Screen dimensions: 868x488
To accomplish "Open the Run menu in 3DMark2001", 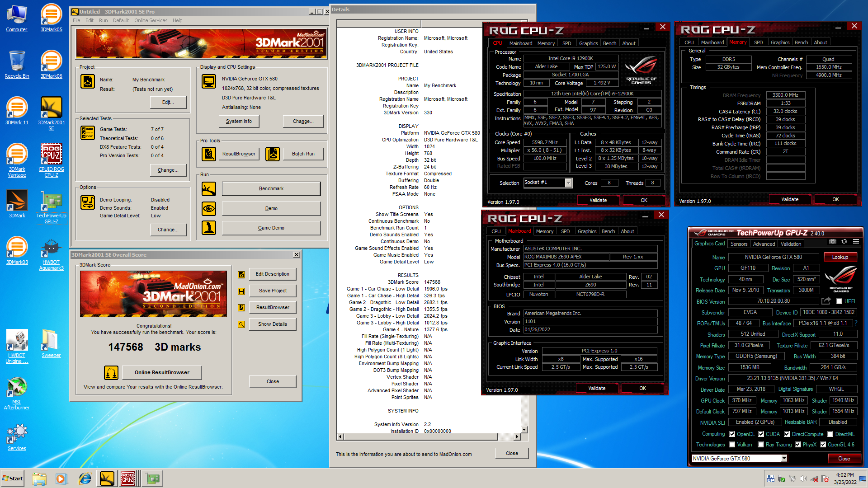I will pyautogui.click(x=103, y=20).
